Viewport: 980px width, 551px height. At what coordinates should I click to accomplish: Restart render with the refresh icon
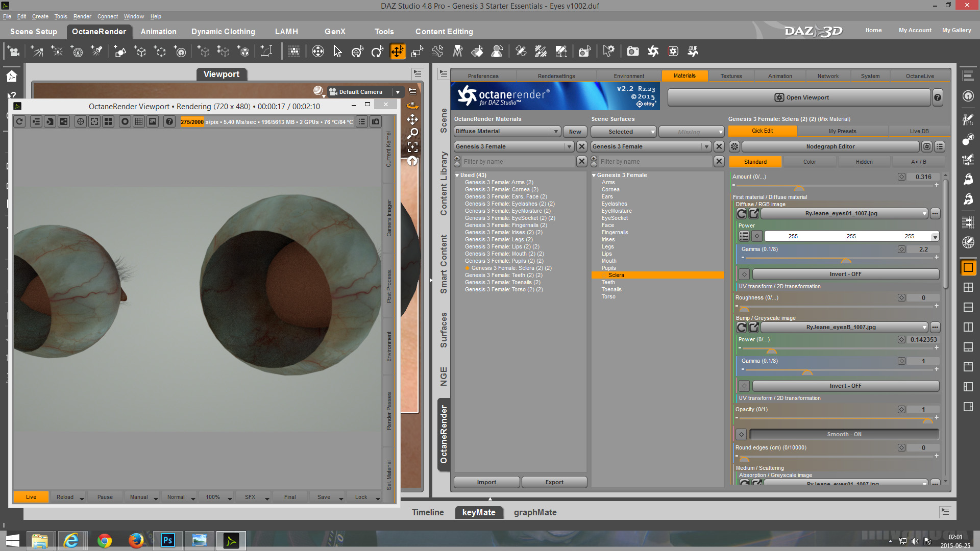pyautogui.click(x=19, y=121)
